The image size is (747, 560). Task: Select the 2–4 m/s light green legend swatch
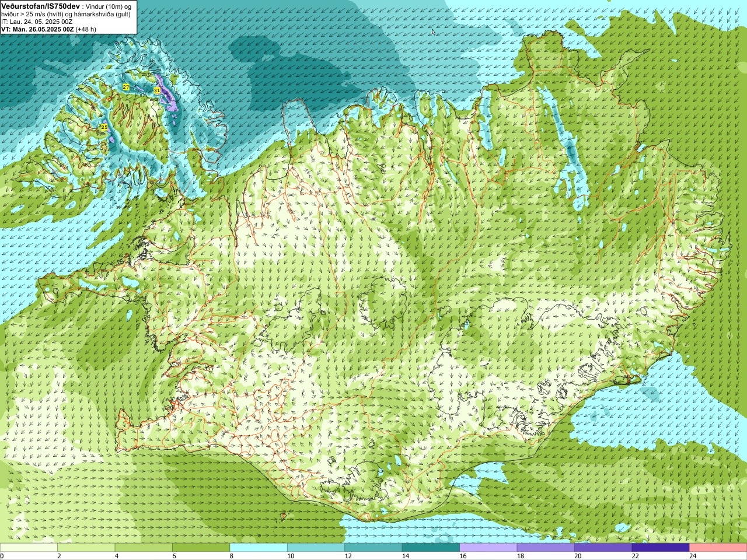click(x=86, y=548)
